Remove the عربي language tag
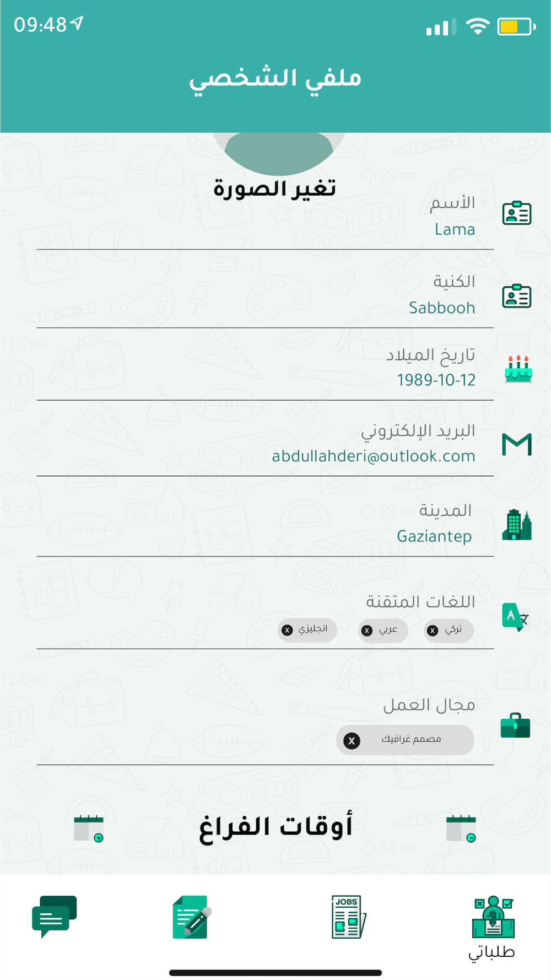 coord(367,631)
